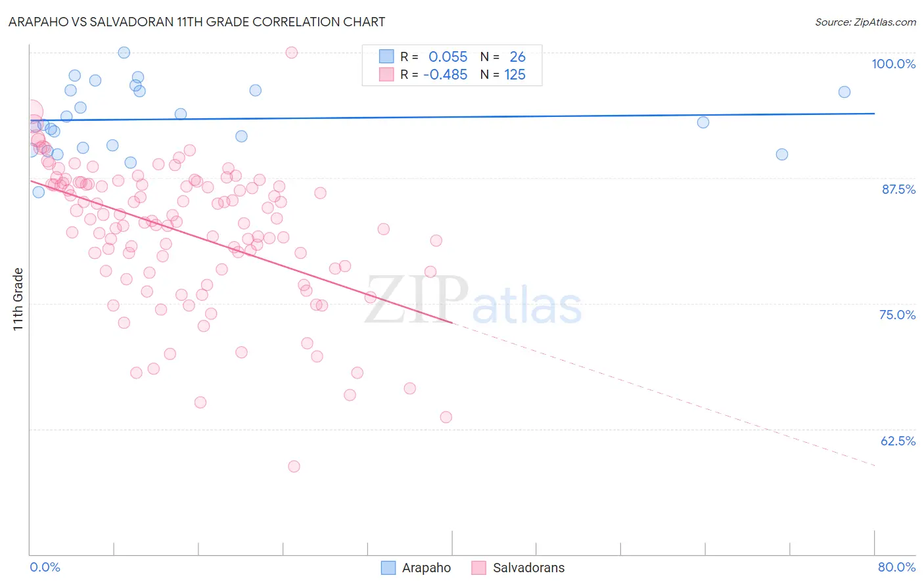Click the 80.0% x-axis label
Image resolution: width=924 pixels, height=586 pixels.
click(896, 567)
